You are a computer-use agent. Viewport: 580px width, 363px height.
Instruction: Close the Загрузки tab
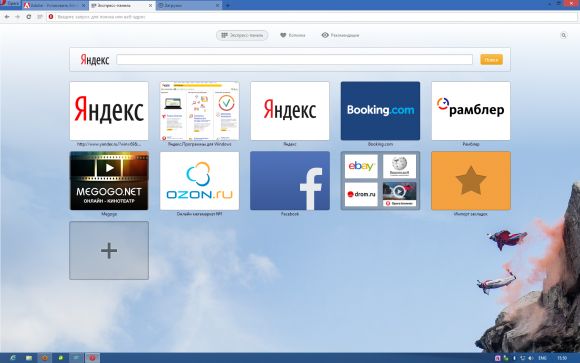(218, 6)
